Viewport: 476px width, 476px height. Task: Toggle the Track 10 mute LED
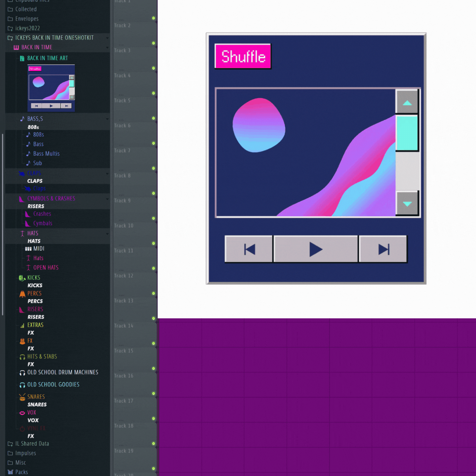[153, 243]
